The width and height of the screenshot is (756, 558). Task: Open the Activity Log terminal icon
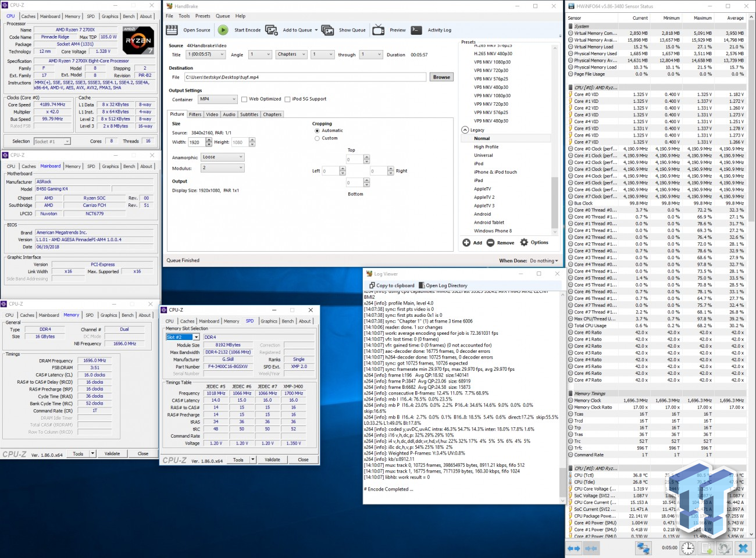pyautogui.click(x=416, y=30)
